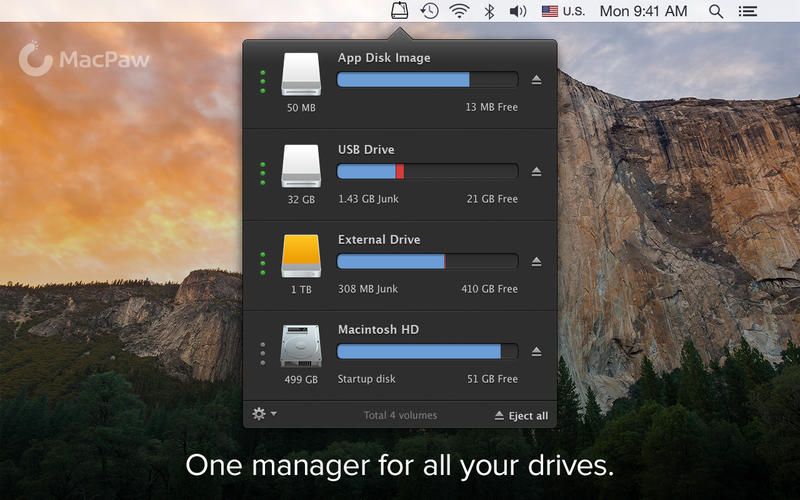This screenshot has width=800, height=500.
Task: Open the settings gear dropdown menu
Action: pos(264,414)
